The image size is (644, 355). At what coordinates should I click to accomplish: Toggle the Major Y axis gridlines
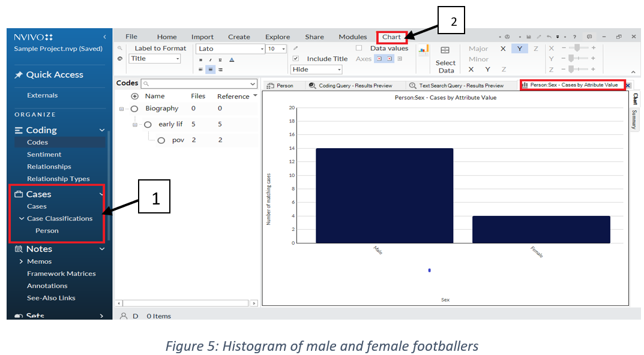pyautogui.click(x=519, y=49)
